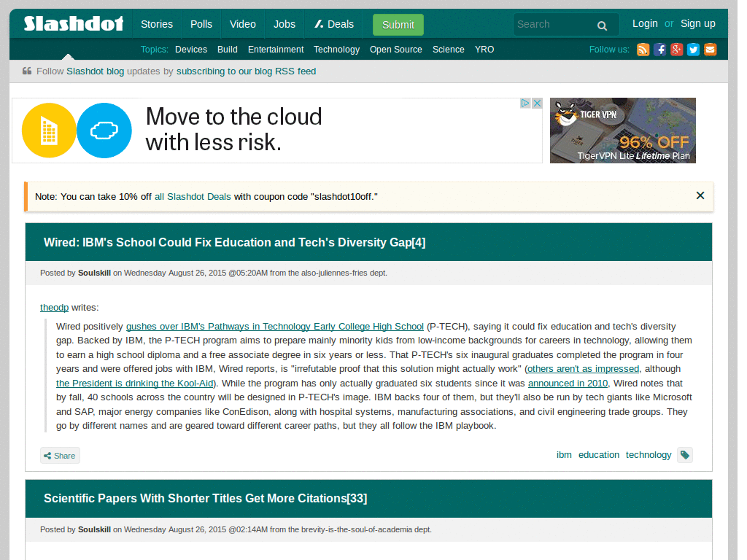The height and width of the screenshot is (560, 747).
Task: Share the IBM school story
Action: 60,455
